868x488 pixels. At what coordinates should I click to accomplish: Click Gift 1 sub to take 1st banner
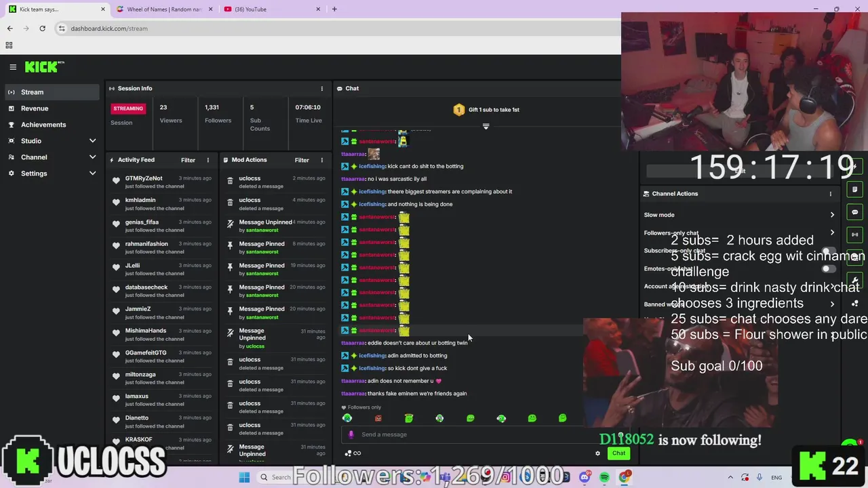[486, 110]
